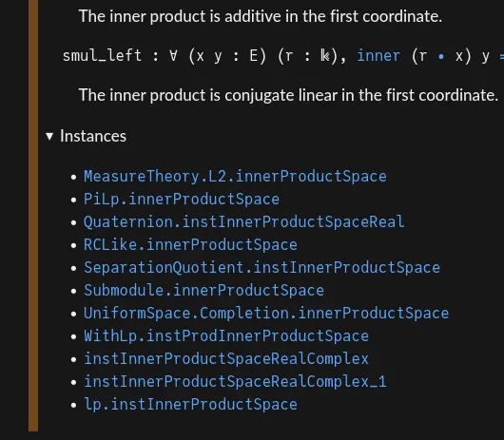Open WithLp.instProdInnerProductSpace link

[226, 336]
